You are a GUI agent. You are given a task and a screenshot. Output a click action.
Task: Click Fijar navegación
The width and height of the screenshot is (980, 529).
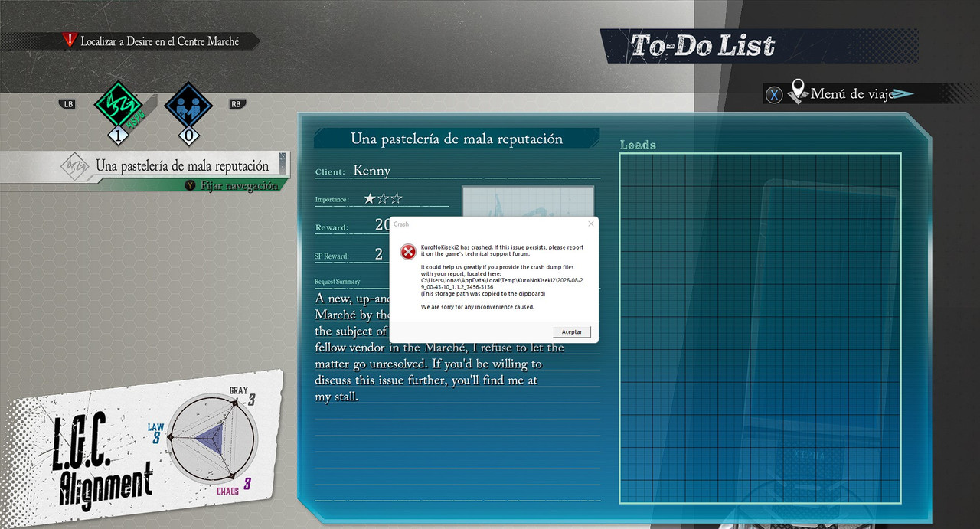tap(238, 185)
